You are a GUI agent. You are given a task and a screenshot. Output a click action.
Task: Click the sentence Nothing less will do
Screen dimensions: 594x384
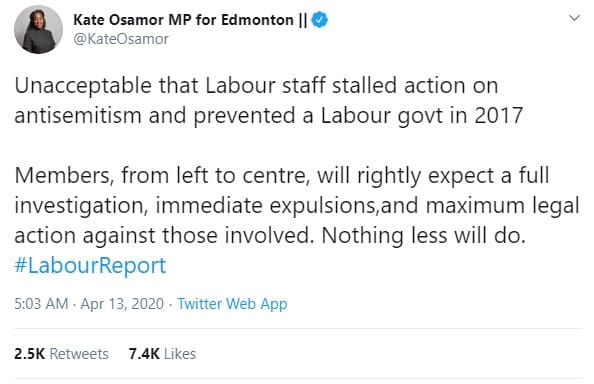point(424,235)
